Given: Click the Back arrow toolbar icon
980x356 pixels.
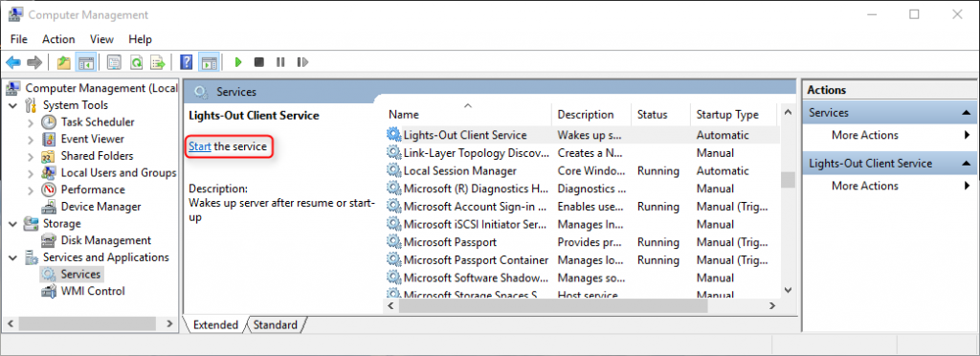Looking at the screenshot, I should coord(13,62).
